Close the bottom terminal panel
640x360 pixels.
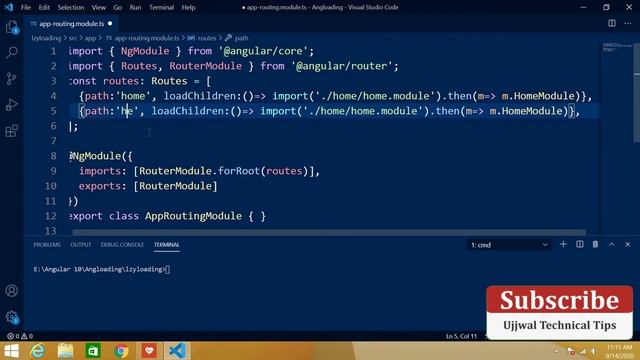tap(627, 244)
